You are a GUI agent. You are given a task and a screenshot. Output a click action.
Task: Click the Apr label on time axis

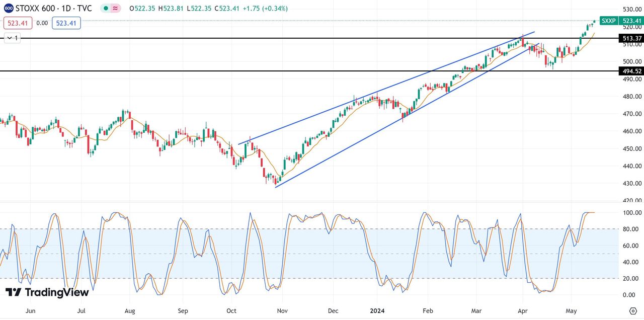tap(523, 311)
